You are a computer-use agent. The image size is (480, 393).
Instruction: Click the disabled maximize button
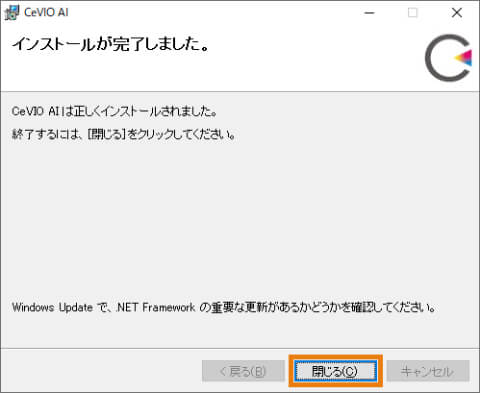click(x=413, y=13)
